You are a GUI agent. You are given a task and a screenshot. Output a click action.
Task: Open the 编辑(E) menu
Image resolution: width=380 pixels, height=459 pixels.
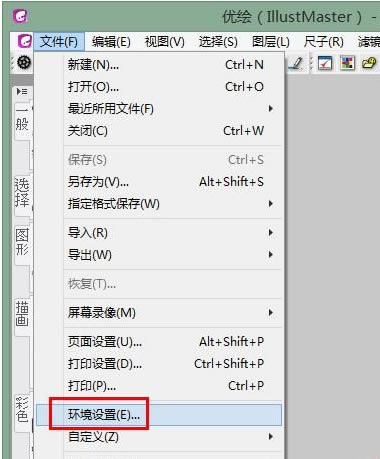[x=111, y=42]
